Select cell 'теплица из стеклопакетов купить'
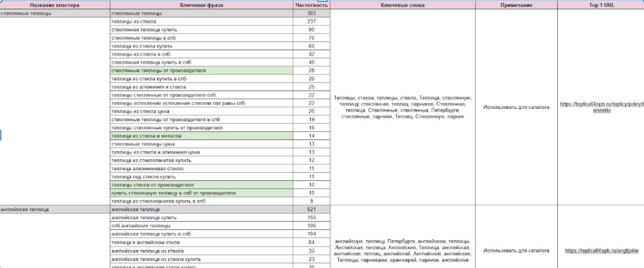Image resolution: width=644 pixels, height=268 pixels. [201, 160]
